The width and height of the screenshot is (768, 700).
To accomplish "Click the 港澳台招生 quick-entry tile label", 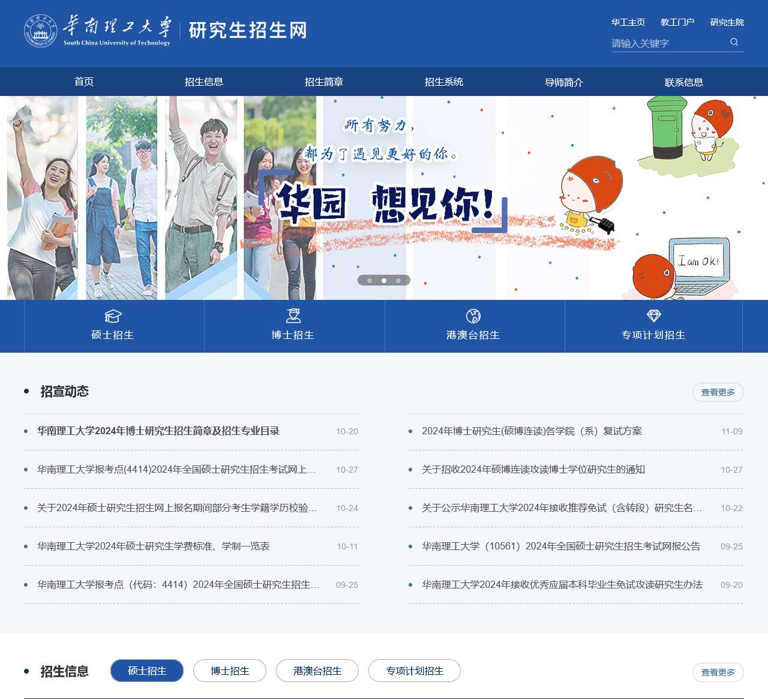I will click(473, 335).
